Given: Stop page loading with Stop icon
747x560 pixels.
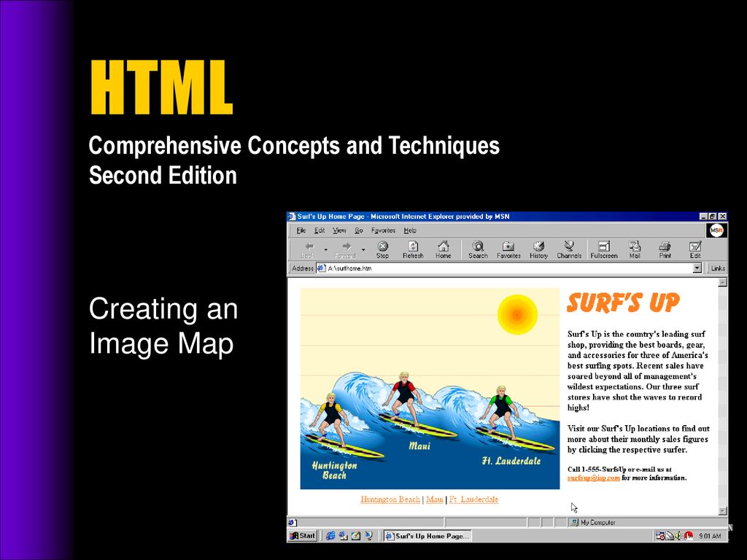Looking at the screenshot, I should pyautogui.click(x=382, y=249).
